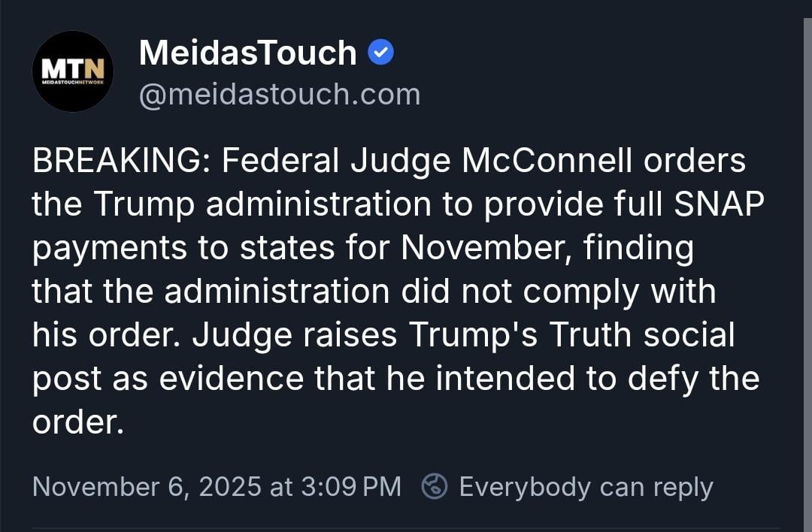Click the globe icon beside reply setting

point(435,486)
